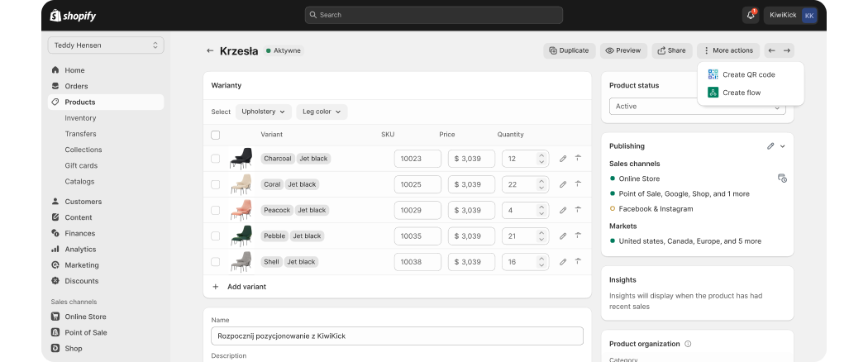868x362 pixels.
Task: Go to next product arrow
Action: click(x=787, y=50)
